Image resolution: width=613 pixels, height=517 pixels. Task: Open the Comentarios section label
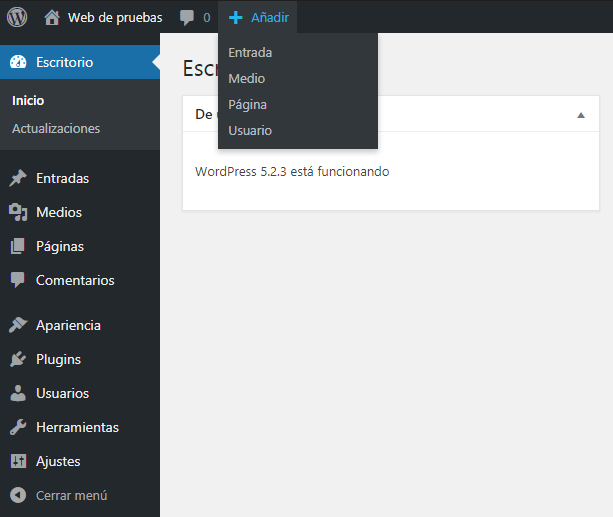coord(75,280)
